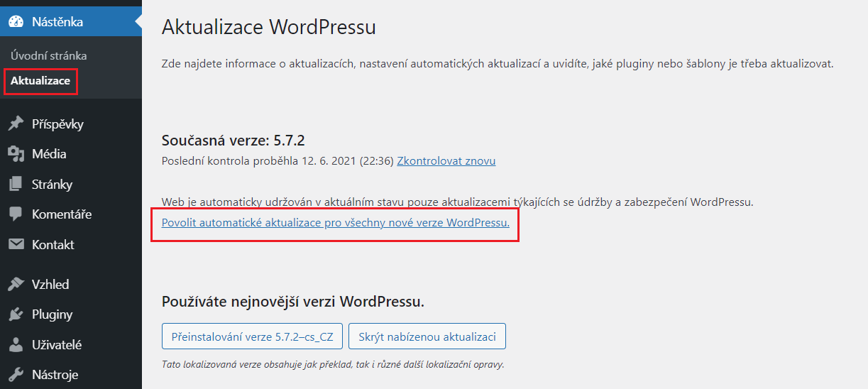Click the Uživatelé person icon
The height and width of the screenshot is (389, 868).
pos(16,345)
